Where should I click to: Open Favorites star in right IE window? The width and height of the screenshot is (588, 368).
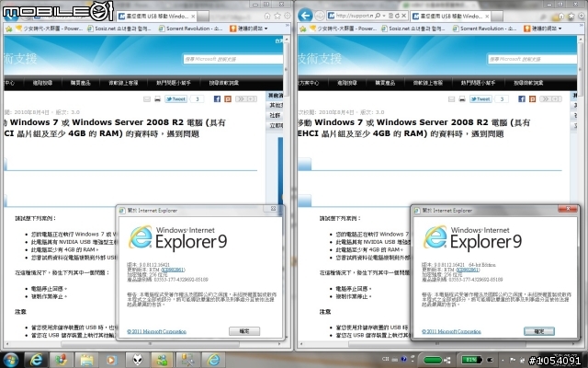571,17
